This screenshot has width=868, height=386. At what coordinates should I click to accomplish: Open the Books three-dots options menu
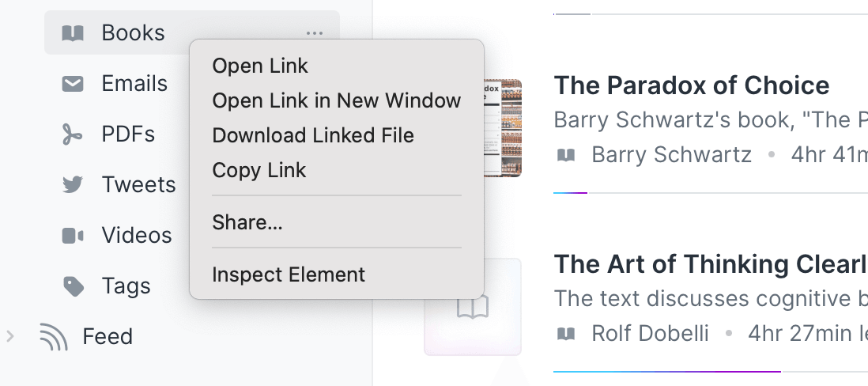point(315,33)
